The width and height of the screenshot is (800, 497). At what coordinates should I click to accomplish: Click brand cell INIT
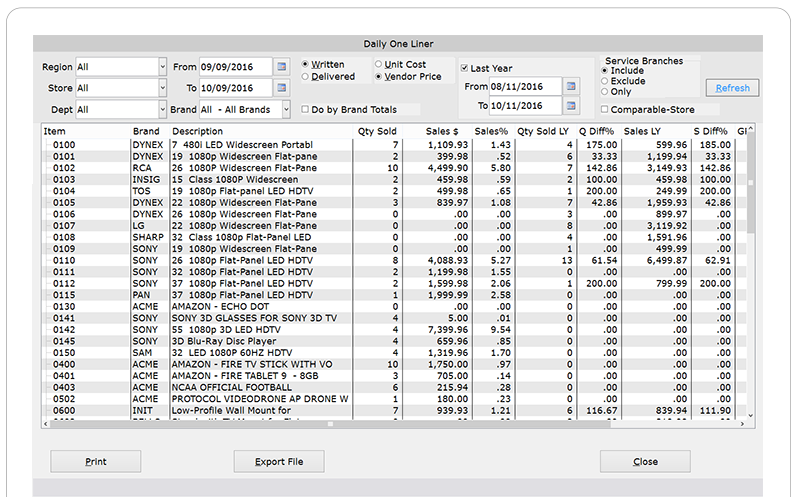[143, 410]
